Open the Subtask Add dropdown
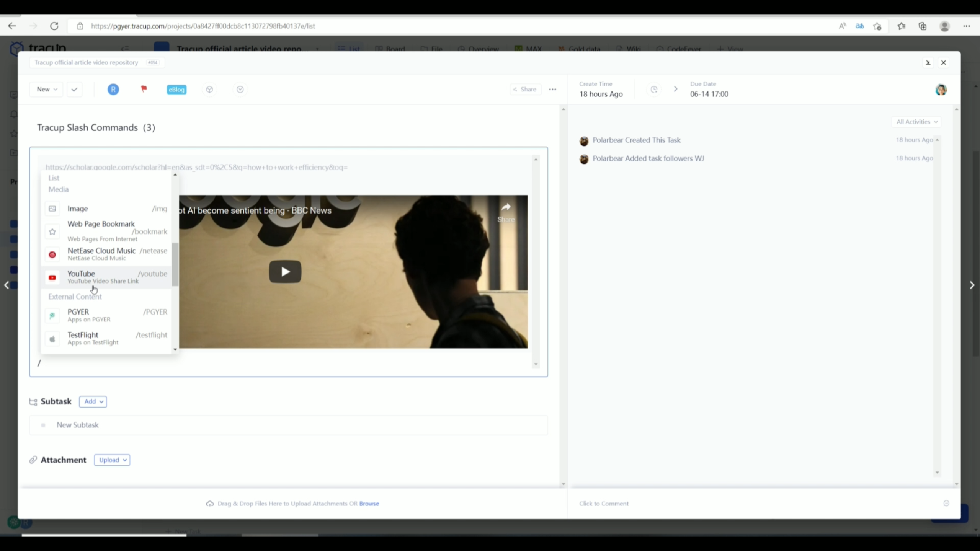The width and height of the screenshot is (980, 551). tap(93, 401)
